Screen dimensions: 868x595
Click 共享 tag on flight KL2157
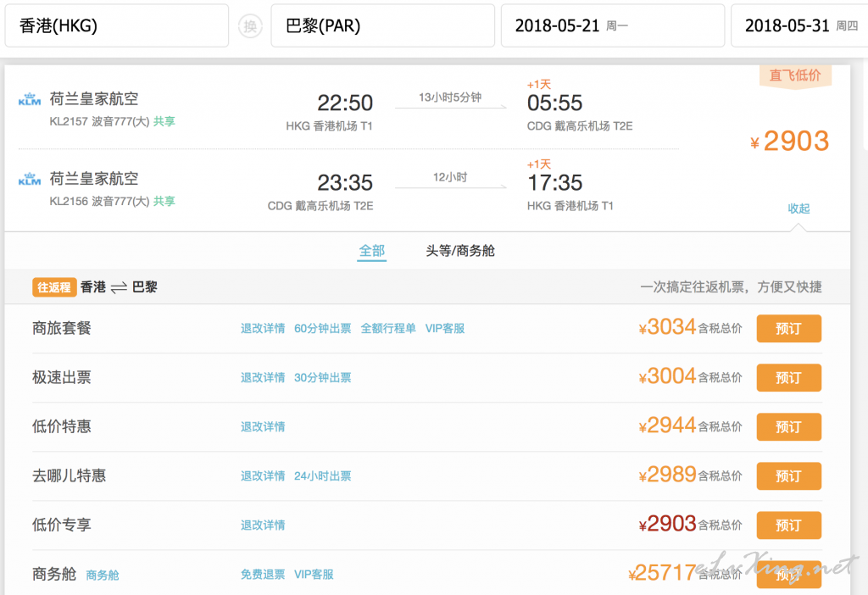[x=164, y=121]
